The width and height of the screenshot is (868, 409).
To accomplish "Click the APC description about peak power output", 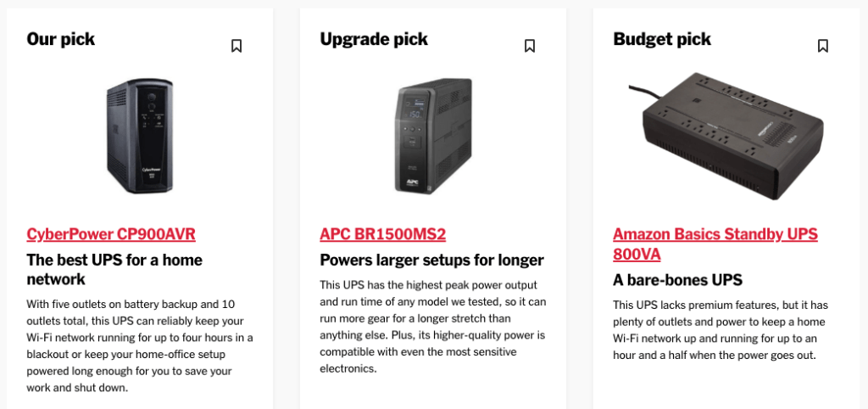I will [x=433, y=327].
